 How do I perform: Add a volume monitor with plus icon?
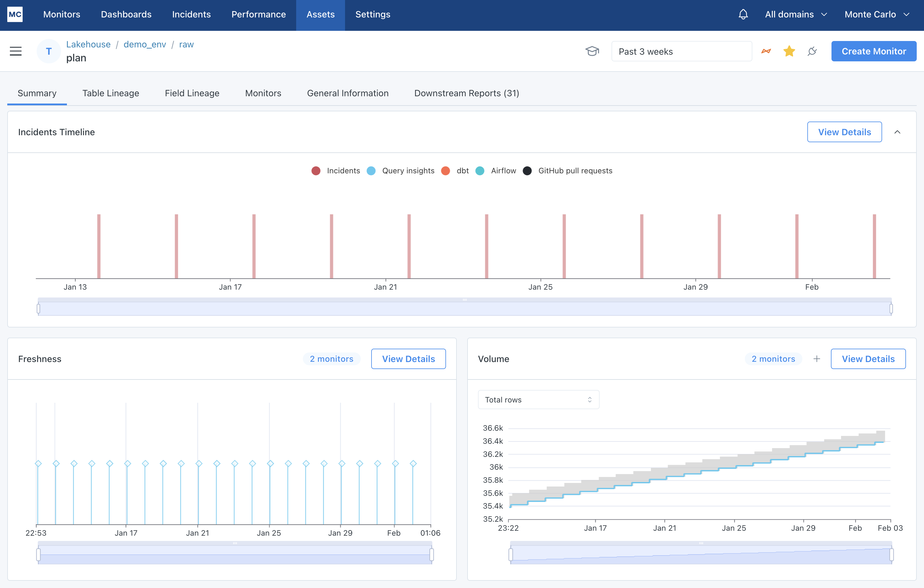point(817,359)
